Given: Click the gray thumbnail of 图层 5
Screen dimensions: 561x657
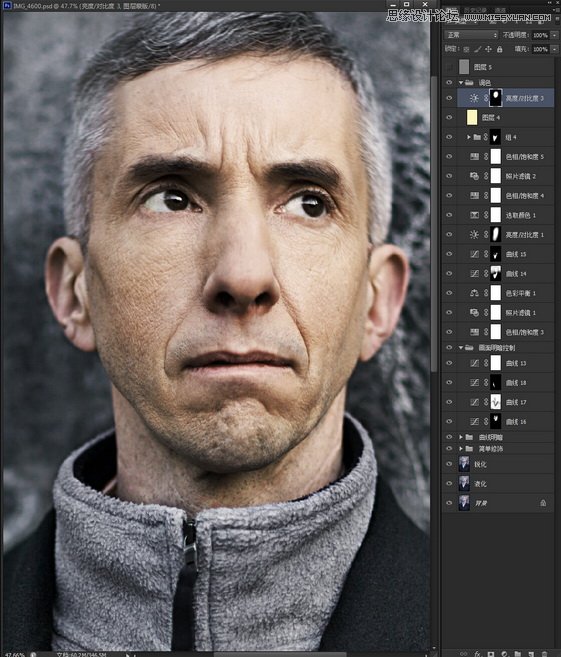Looking at the screenshot, I should 464,67.
